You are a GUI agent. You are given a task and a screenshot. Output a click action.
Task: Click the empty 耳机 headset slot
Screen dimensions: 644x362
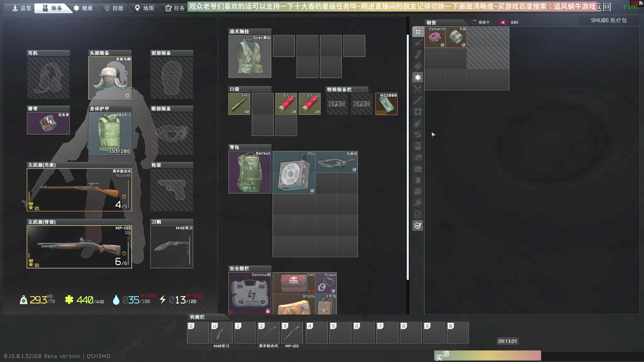click(x=48, y=78)
